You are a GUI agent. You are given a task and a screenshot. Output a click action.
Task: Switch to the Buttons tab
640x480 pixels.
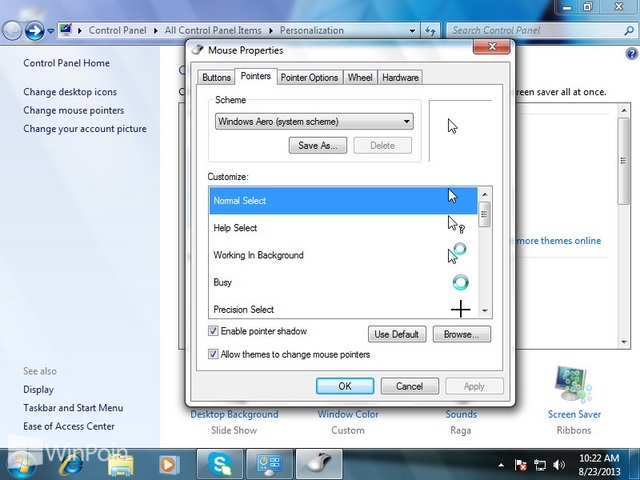(216, 78)
